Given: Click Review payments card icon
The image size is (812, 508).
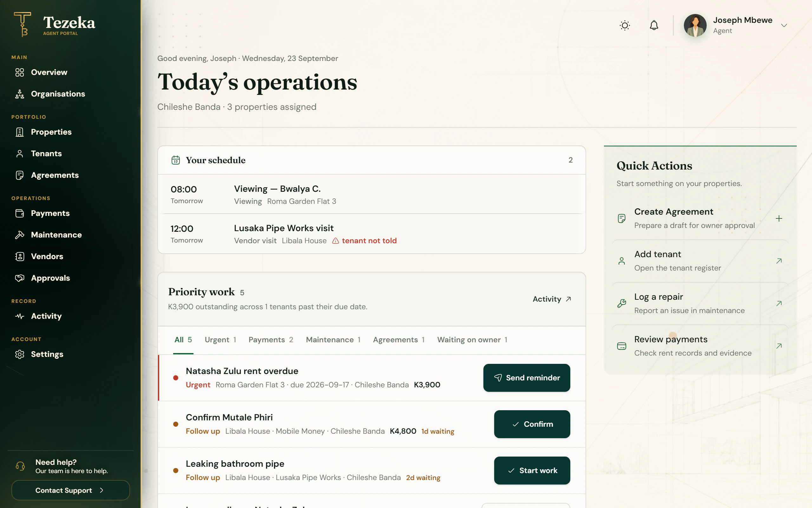Looking at the screenshot, I should point(621,346).
